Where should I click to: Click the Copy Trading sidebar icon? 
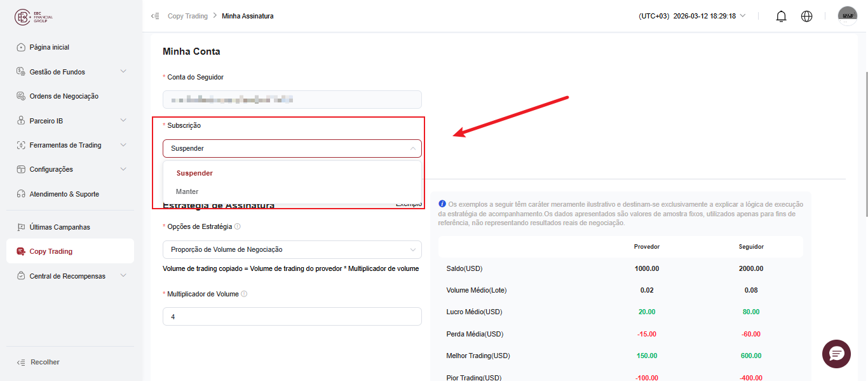(x=21, y=251)
